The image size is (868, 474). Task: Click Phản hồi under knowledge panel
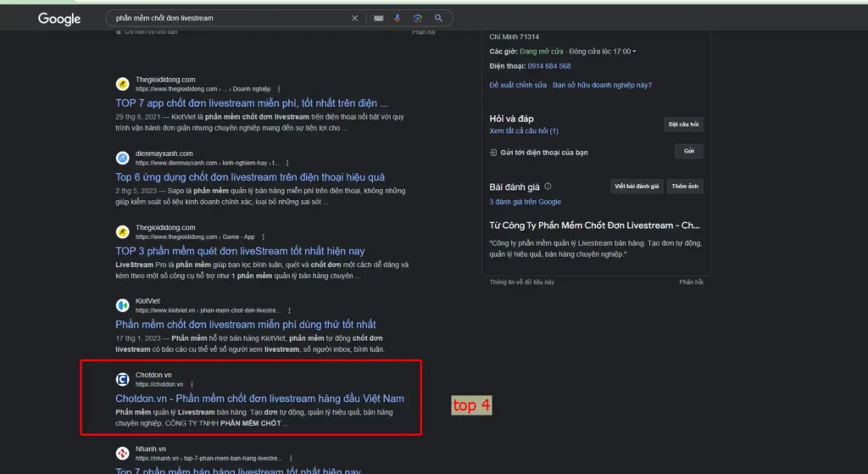(691, 282)
